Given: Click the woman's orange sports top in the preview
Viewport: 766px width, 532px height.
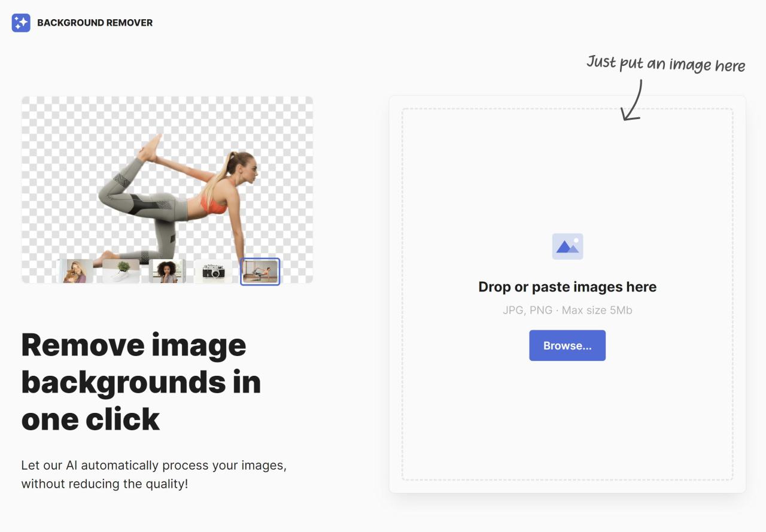Looking at the screenshot, I should pos(214,202).
